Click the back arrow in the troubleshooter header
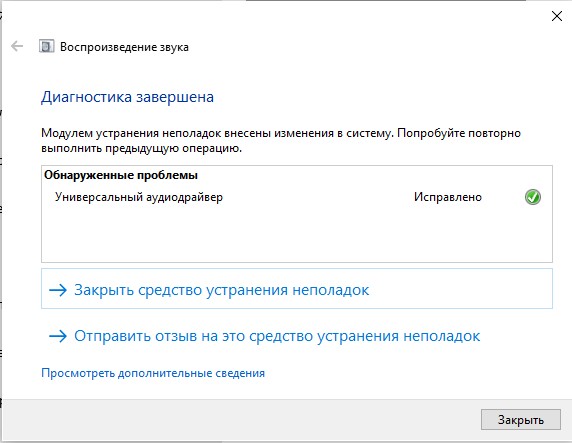 (x=17, y=46)
